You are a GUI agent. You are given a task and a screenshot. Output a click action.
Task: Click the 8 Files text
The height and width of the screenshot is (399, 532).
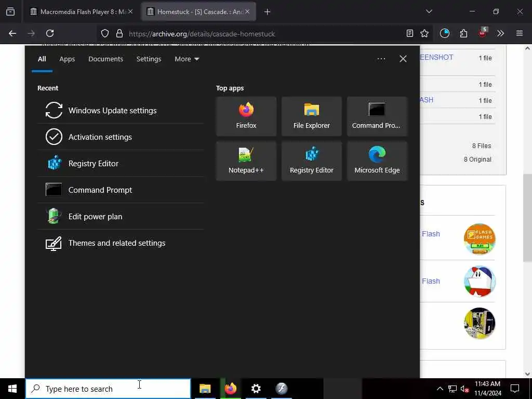coord(482,145)
